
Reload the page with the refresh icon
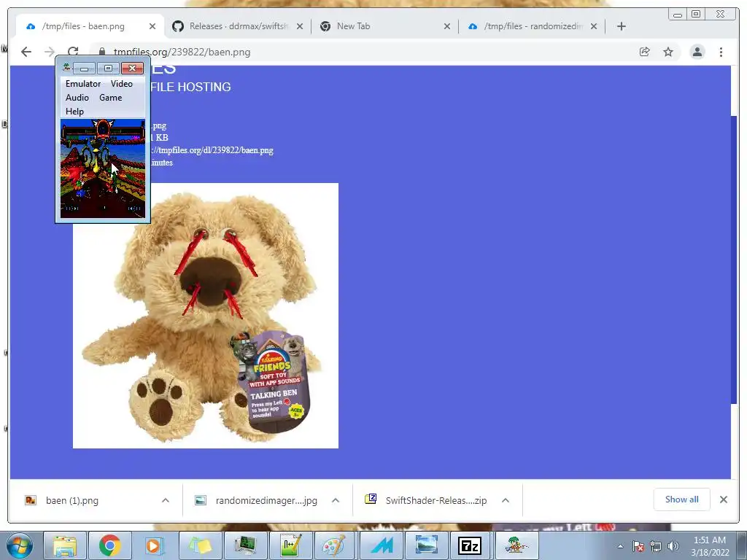[x=72, y=52]
